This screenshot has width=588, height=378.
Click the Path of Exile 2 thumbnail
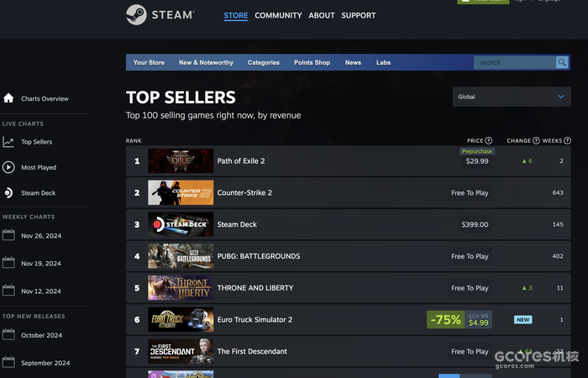(181, 161)
